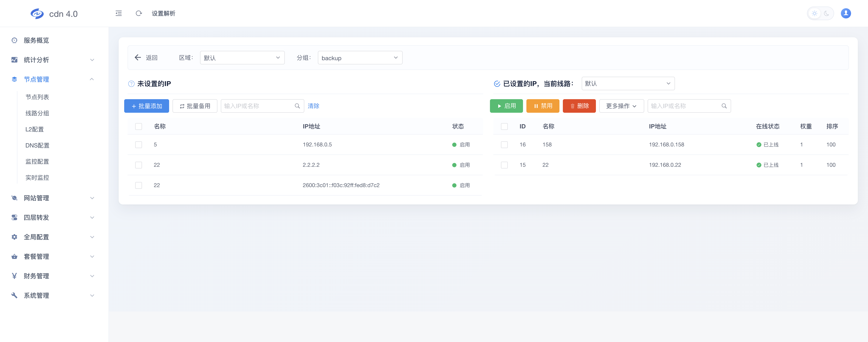Click the orange 禁用 button
Image resolution: width=868 pixels, height=342 pixels.
coord(543,106)
